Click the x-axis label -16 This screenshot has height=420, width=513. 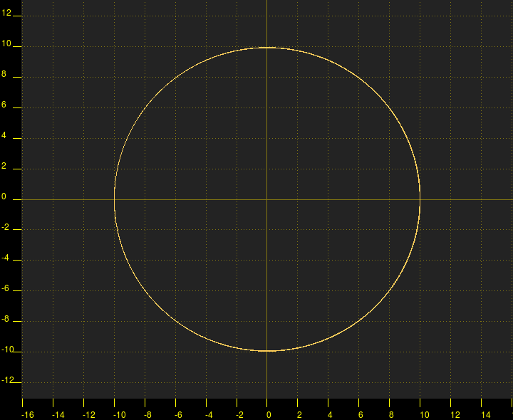[x=28, y=415]
